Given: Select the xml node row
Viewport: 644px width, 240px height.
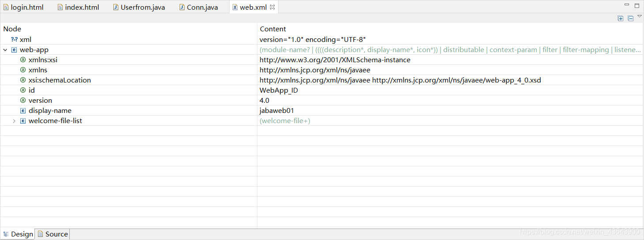Looking at the screenshot, I should tap(321, 40).
